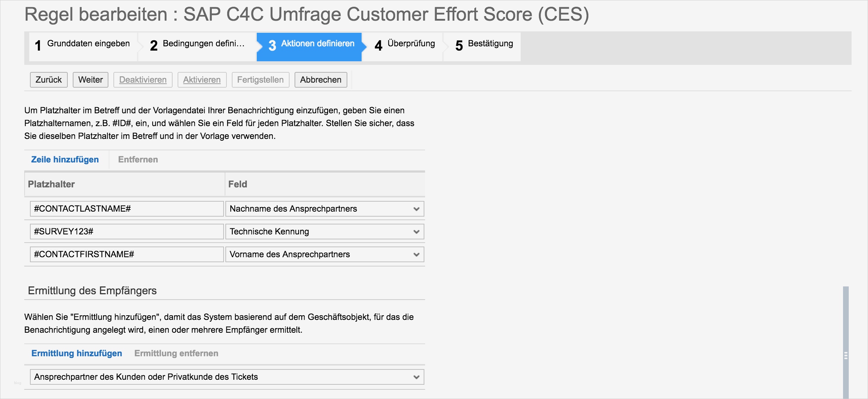Click into the #CONTACTLASTNAME# placeholder field

pos(127,209)
